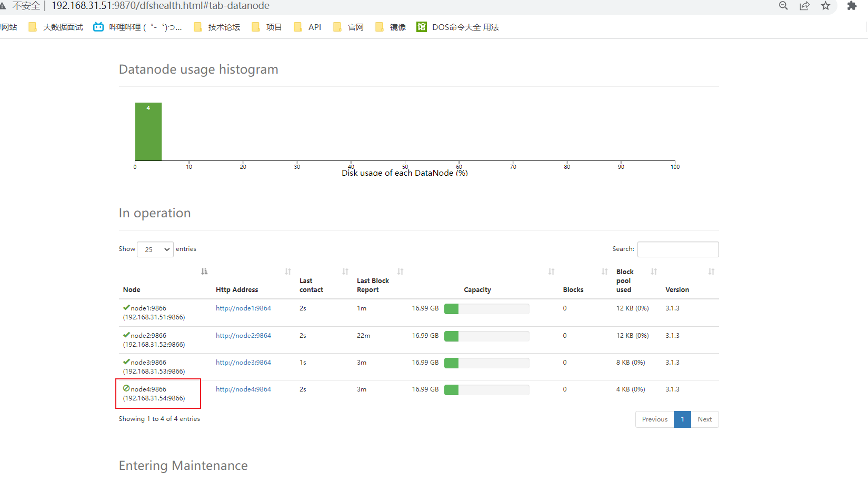
Task: Sort table by Node column icon
Action: coord(204,272)
